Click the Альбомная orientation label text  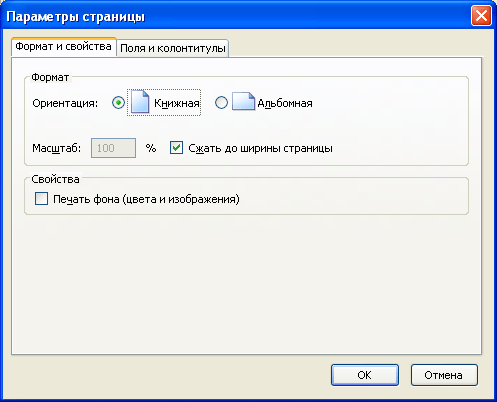point(285,103)
